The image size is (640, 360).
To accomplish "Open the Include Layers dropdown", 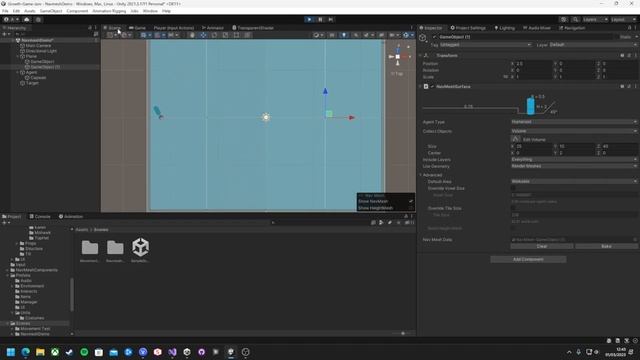I will pyautogui.click(x=574, y=159).
